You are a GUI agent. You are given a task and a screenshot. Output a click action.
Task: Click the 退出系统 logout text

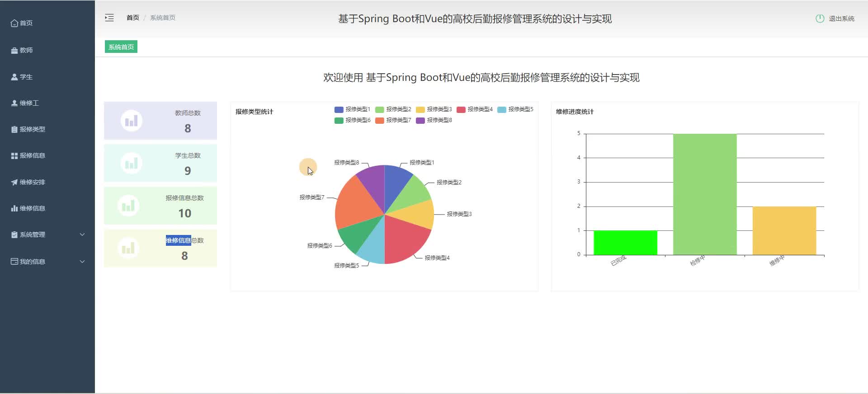pos(841,19)
